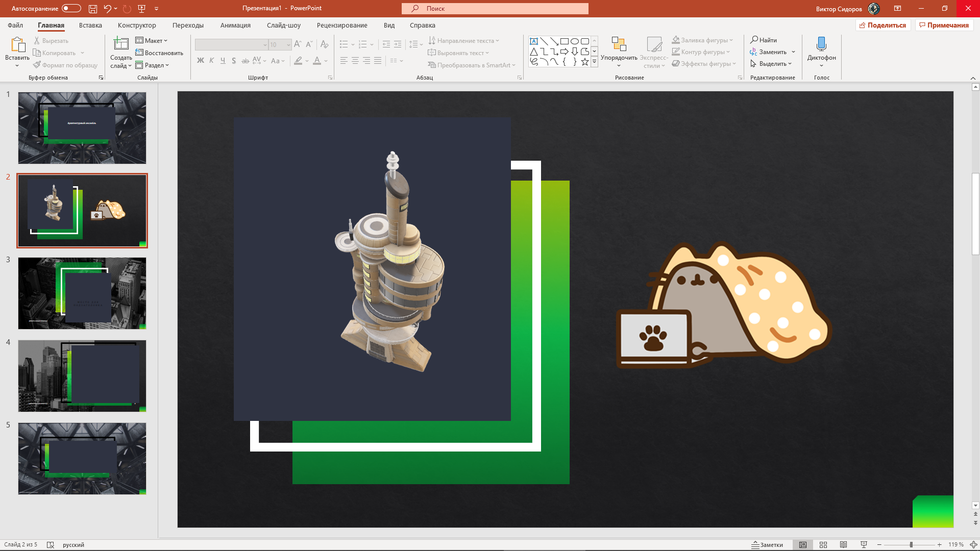Image resolution: width=980 pixels, height=551 pixels.
Task: Open the Файл menu
Action: tap(15, 25)
